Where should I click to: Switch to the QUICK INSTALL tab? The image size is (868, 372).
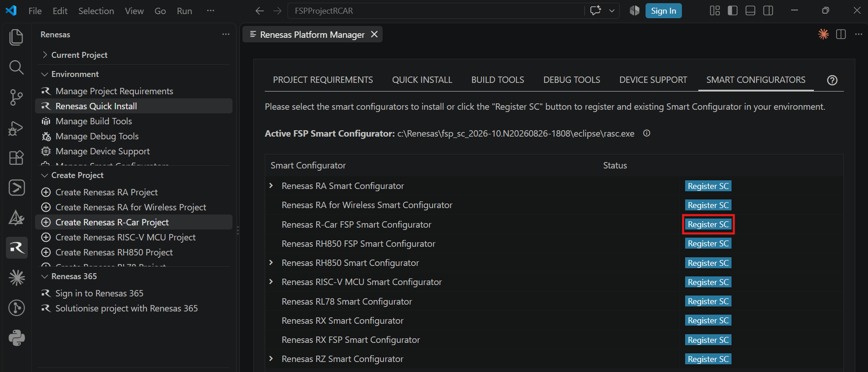pos(422,80)
